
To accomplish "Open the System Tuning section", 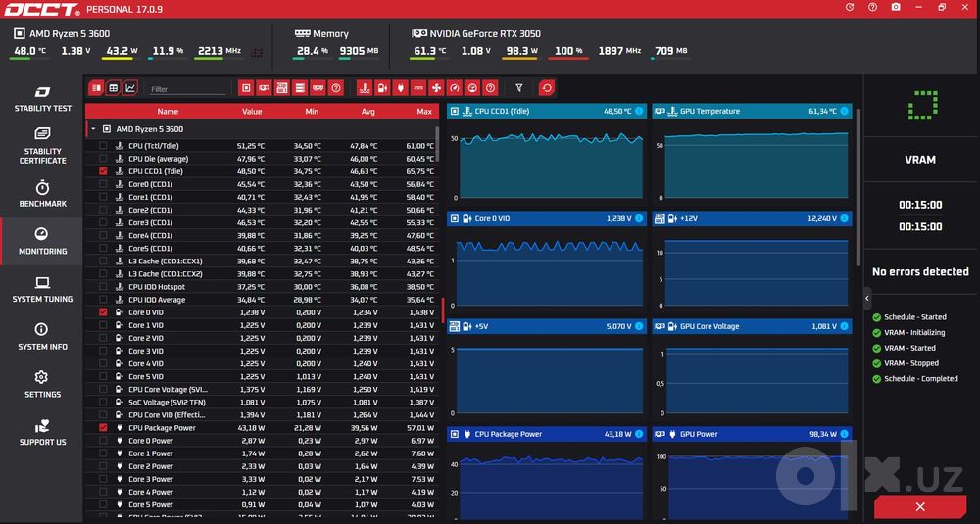I will click(x=42, y=289).
